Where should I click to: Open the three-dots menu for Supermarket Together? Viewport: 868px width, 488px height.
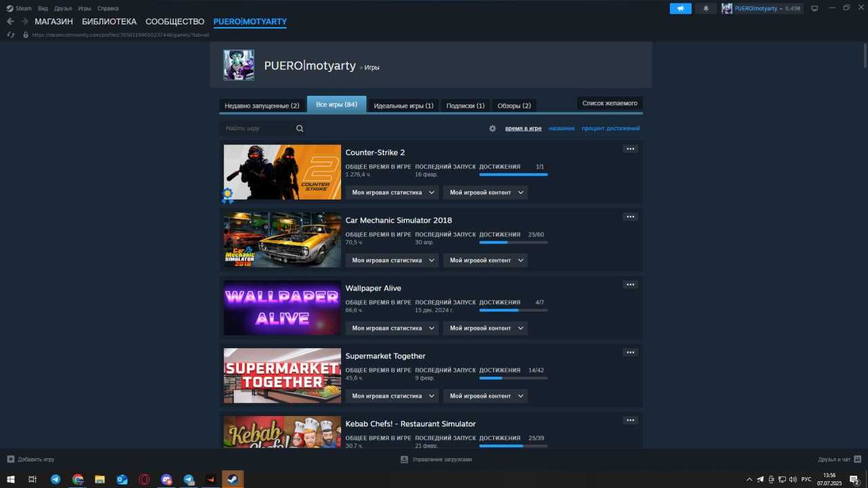[x=631, y=352]
